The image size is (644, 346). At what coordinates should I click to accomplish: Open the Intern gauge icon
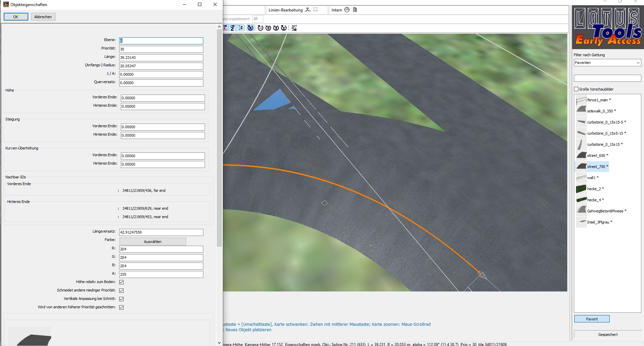click(347, 10)
